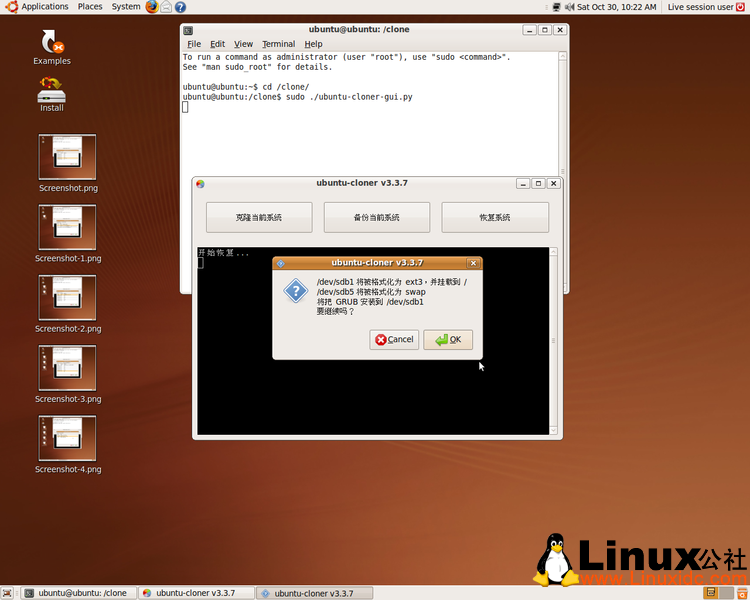This screenshot has width=750, height=600.
Task: Click the blue question mark dialog icon
Action: click(x=296, y=291)
